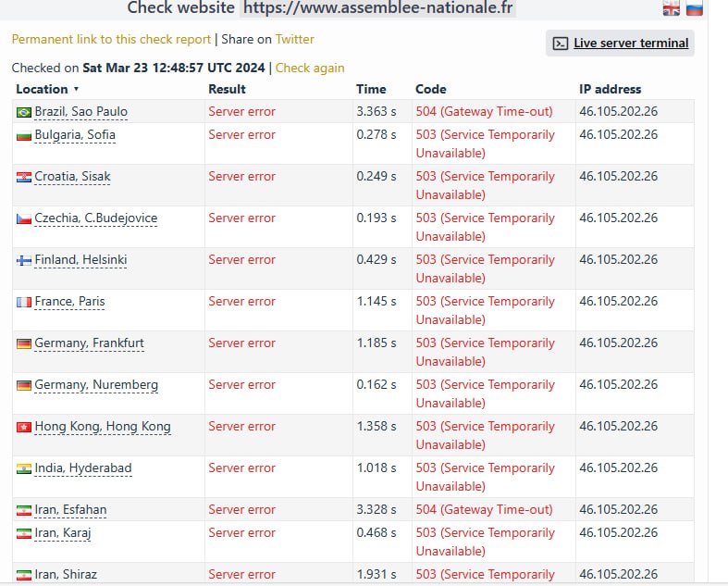Select the 0.468 s time value
The width and height of the screenshot is (728, 586).
pos(376,533)
